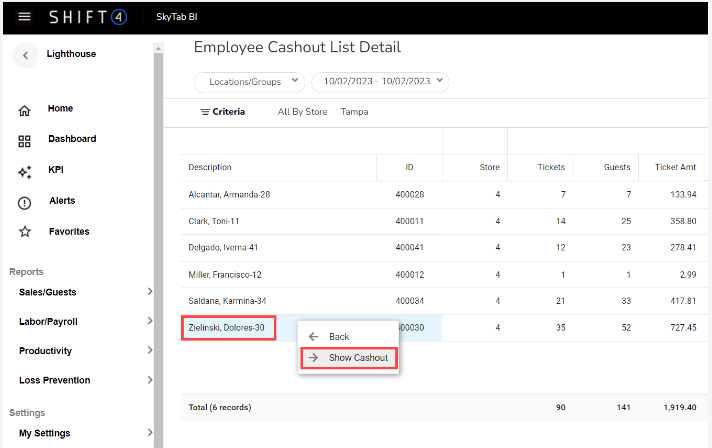Click the back arrow beside Lighthouse
Image resolution: width=712 pixels, height=448 pixels.
[25, 55]
